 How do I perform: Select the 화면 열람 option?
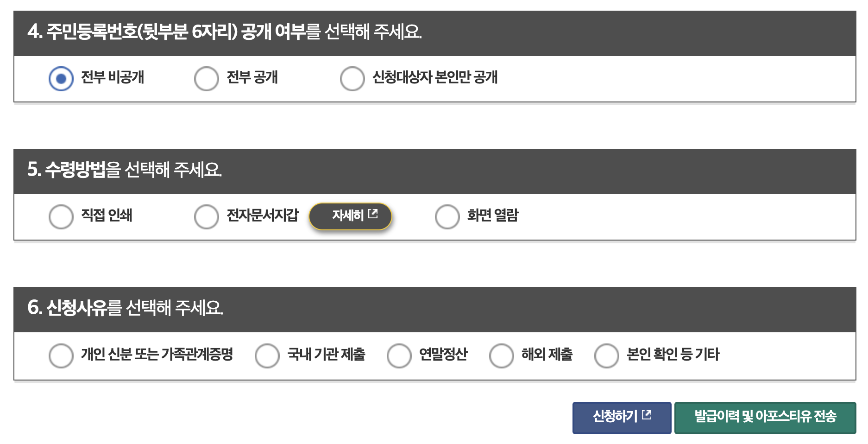[447, 216]
